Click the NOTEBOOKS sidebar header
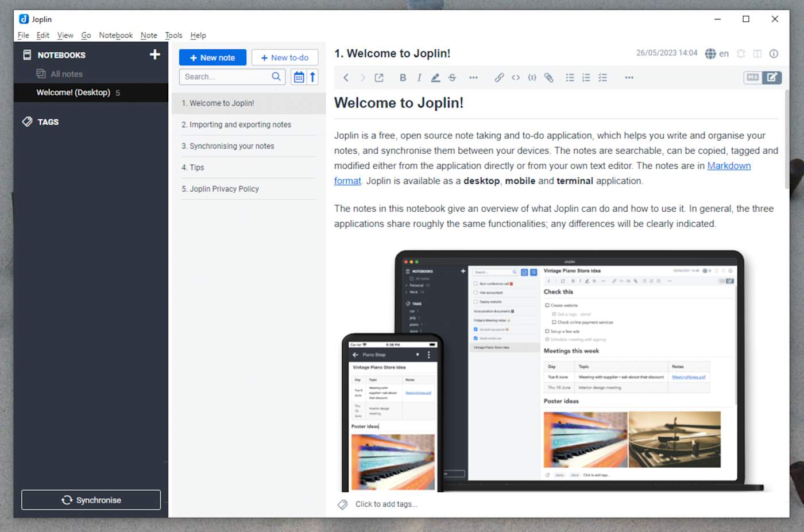 pyautogui.click(x=61, y=55)
